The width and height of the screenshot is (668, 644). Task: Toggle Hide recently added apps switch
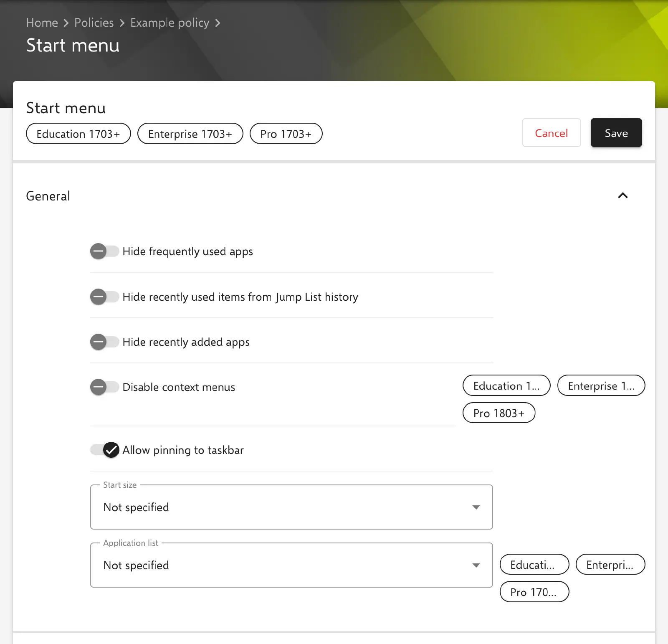pos(105,342)
